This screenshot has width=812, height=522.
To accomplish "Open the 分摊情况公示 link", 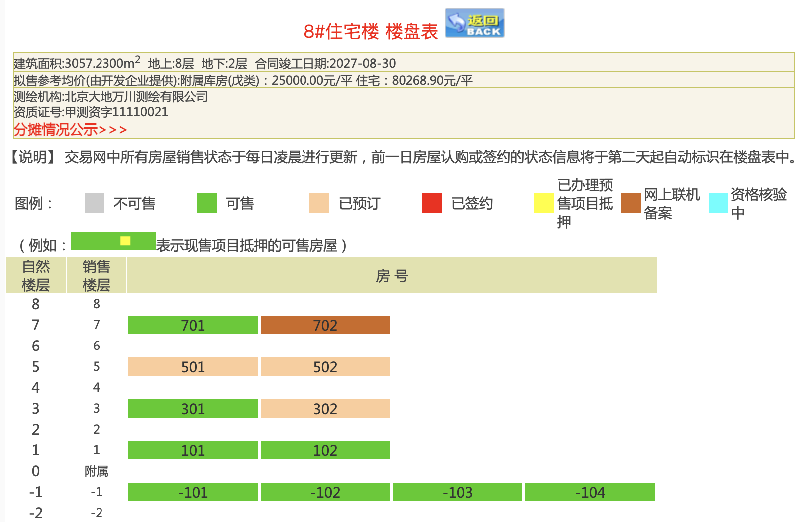I will [70, 130].
